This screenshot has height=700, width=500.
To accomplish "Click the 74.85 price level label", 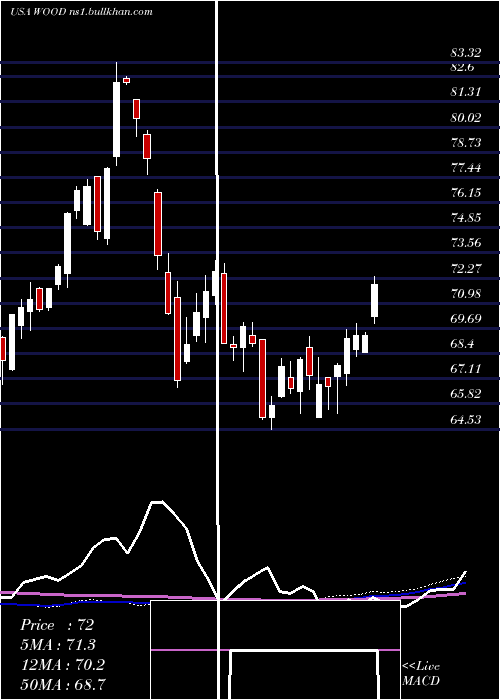I will (466, 218).
